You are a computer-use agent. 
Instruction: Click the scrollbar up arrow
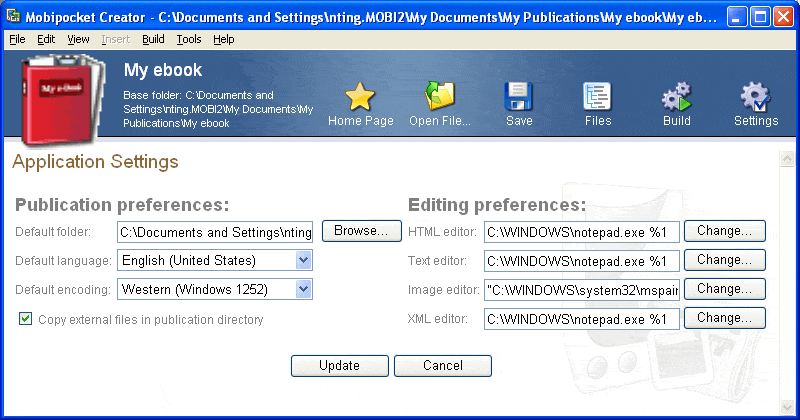787,159
